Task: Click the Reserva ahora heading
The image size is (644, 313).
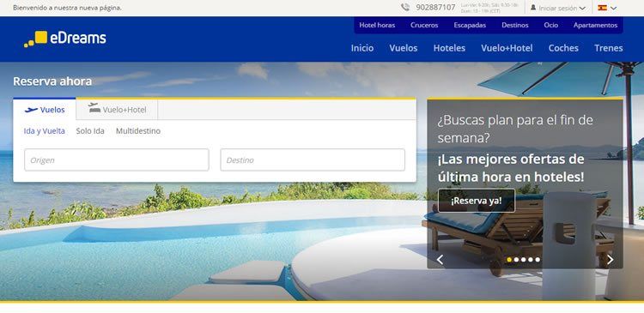Action: (x=52, y=81)
